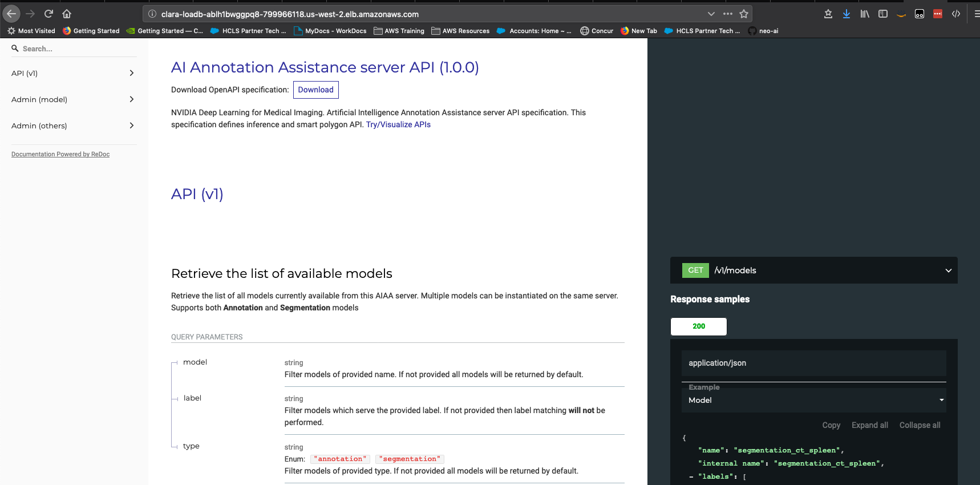Click the "annotation" enum value
The height and width of the screenshot is (485, 980).
tap(341, 459)
